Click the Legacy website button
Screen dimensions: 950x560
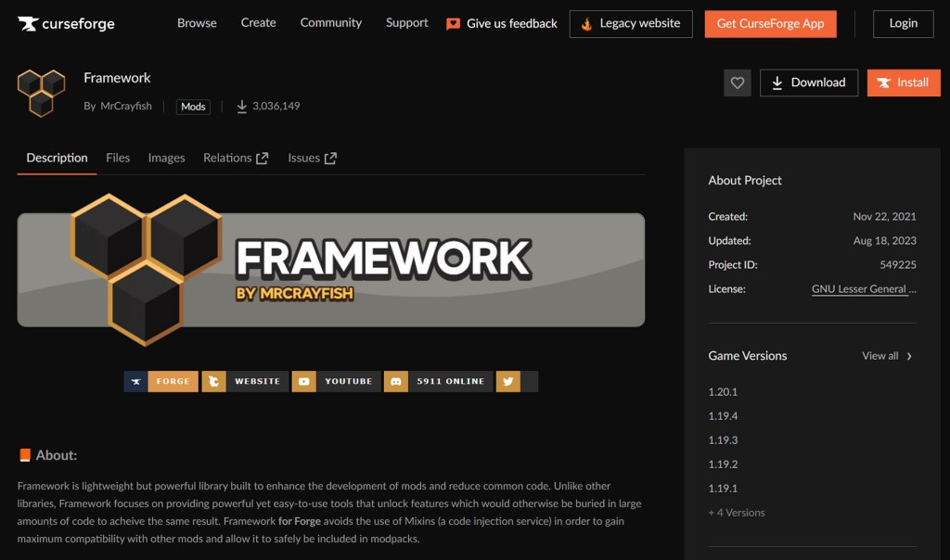coord(631,23)
